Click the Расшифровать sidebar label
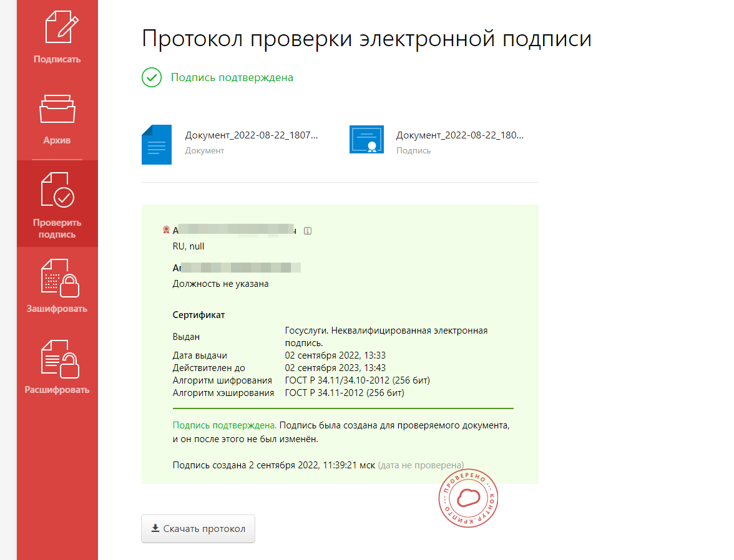This screenshot has height=560, width=734. coord(57,390)
